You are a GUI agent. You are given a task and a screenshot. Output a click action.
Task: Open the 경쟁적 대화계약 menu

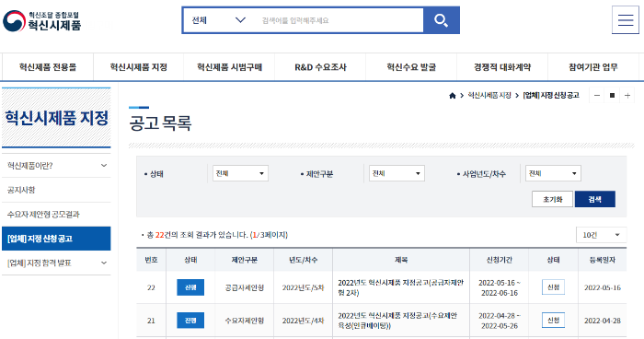point(502,67)
